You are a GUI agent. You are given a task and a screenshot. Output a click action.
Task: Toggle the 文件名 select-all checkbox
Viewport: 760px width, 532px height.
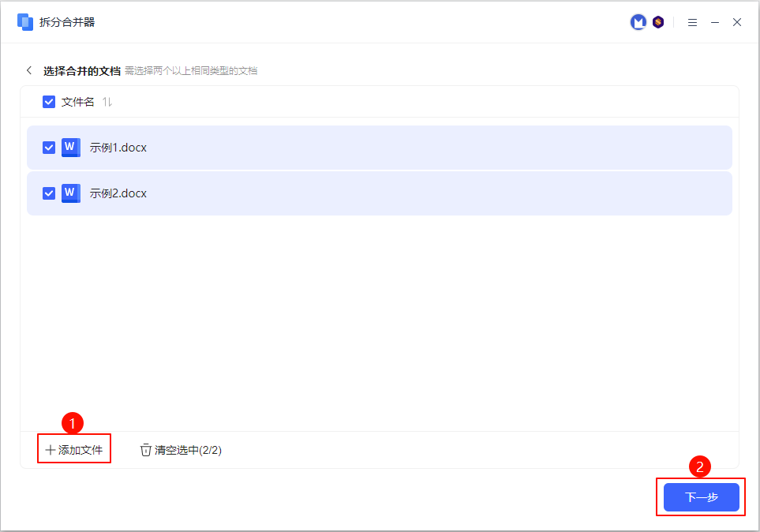49,102
